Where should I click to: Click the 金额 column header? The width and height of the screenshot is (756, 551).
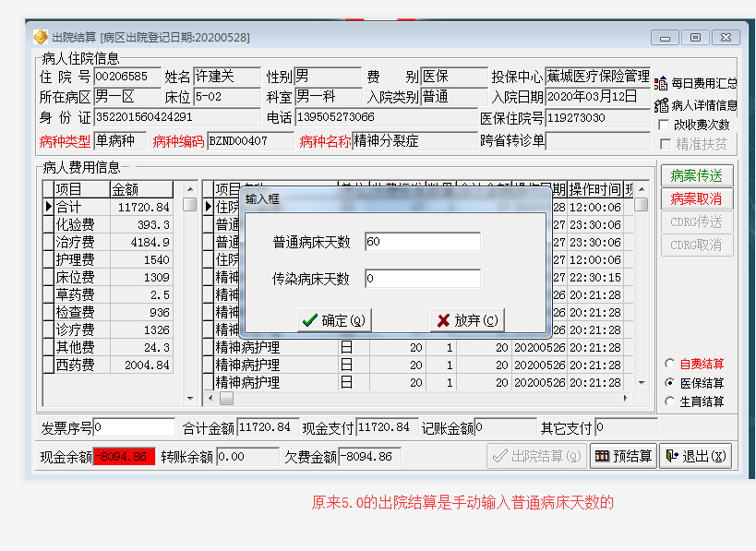[141, 189]
